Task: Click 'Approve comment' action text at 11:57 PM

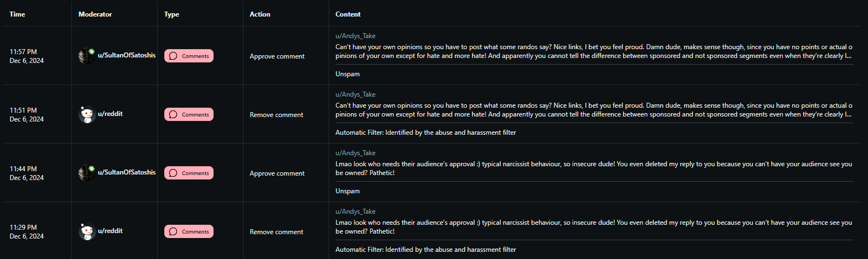Action: point(277,56)
